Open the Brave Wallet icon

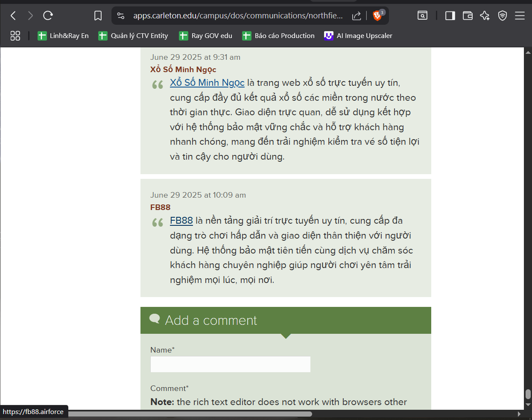[x=468, y=16]
